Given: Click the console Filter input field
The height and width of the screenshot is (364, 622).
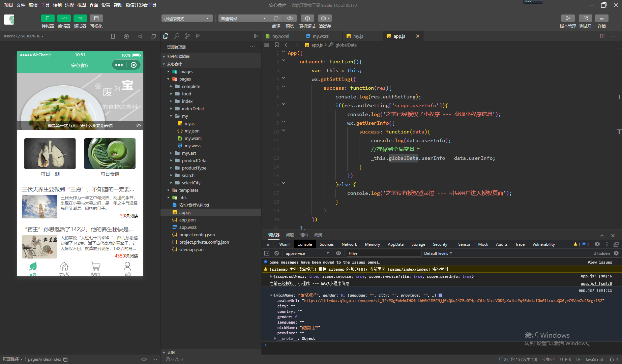Looking at the screenshot, I should pyautogui.click(x=384, y=253).
